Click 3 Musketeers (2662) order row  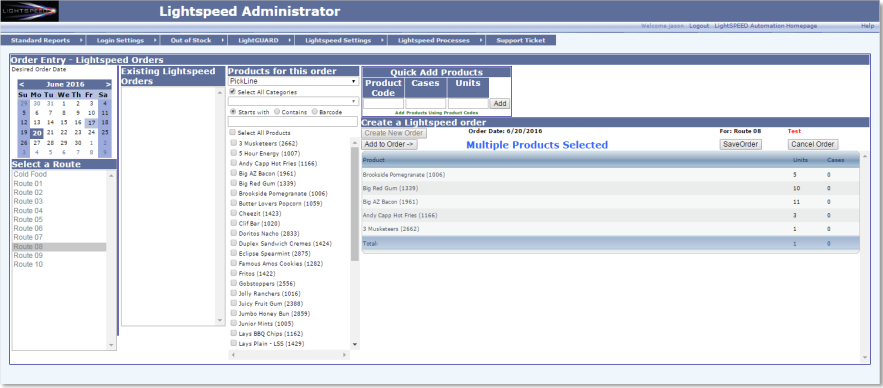pyautogui.click(x=610, y=229)
